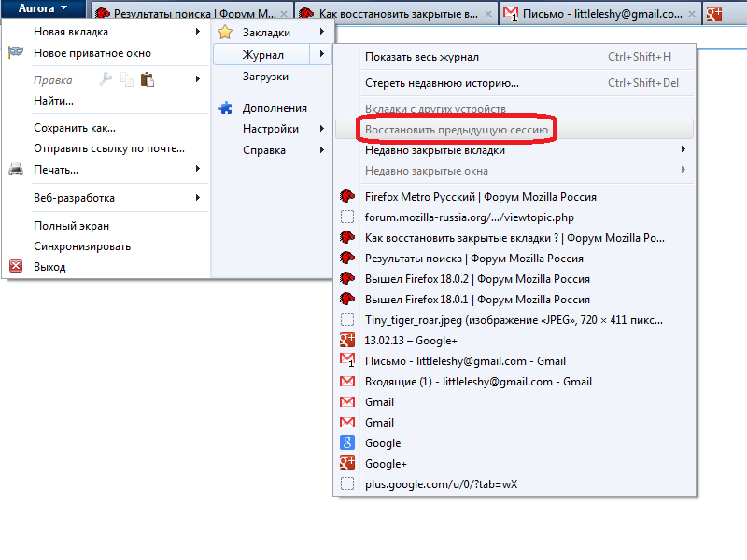Click the blank favicon beside plus.google.com entry
Image resolution: width=747 pixels, height=560 pixels.
347,483
